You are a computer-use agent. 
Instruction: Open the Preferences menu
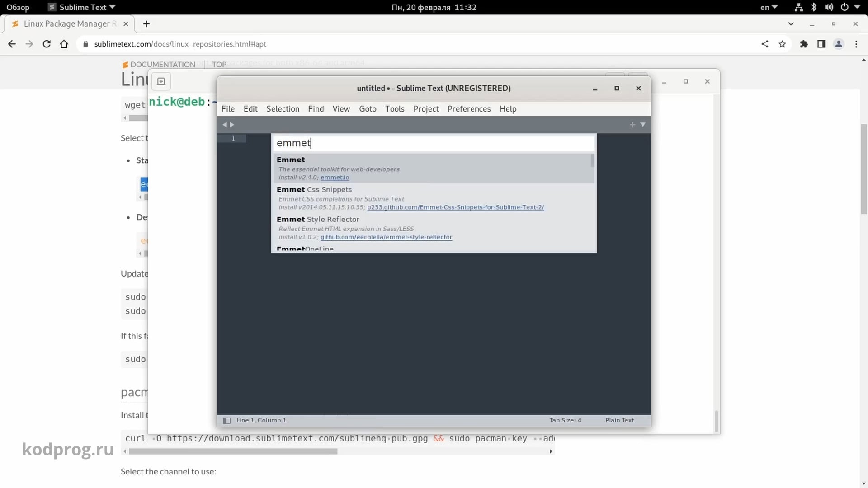point(469,109)
